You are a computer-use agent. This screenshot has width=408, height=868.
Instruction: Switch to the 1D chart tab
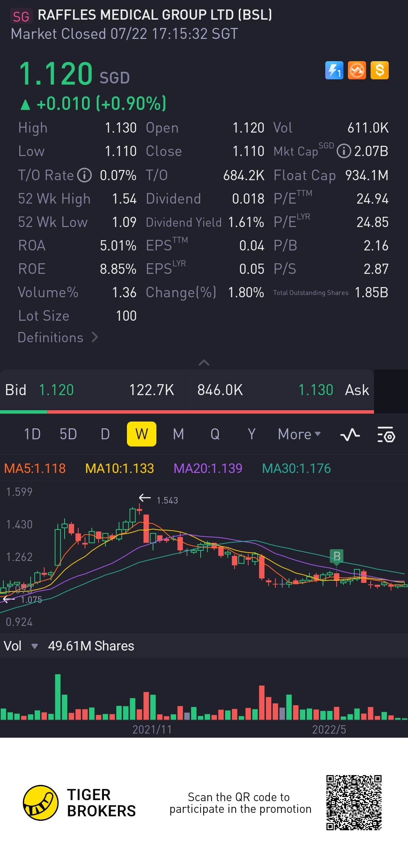point(32,434)
